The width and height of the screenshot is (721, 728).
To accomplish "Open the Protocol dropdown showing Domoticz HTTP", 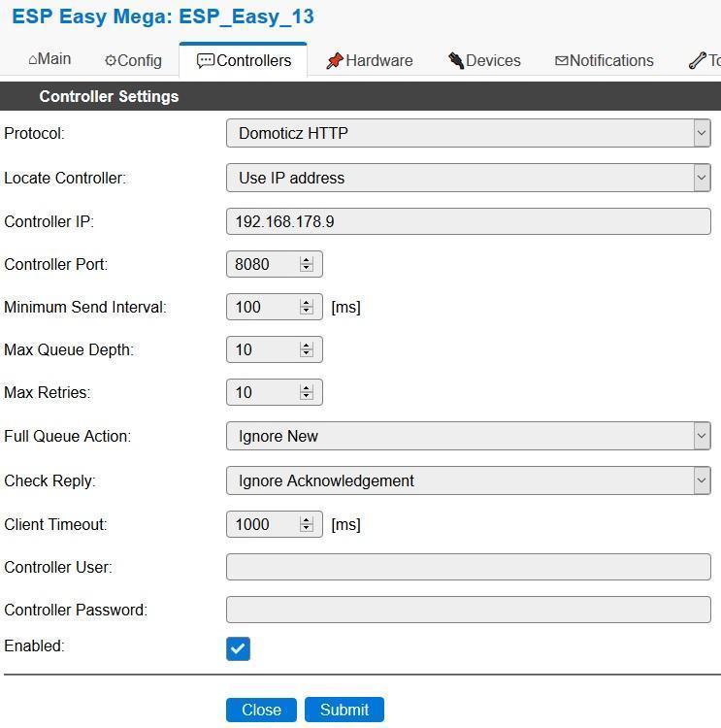I will tap(469, 133).
